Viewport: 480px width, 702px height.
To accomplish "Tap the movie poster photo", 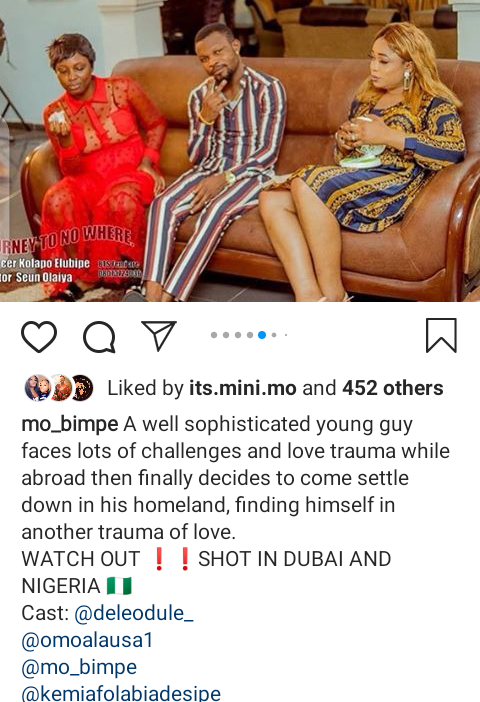I will coord(240,150).
